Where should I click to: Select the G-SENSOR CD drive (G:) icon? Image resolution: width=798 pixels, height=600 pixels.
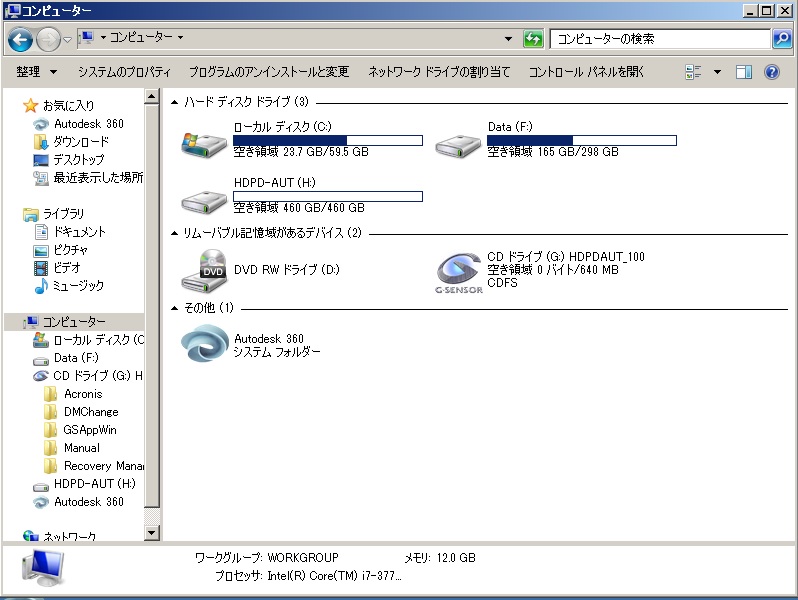click(x=459, y=273)
